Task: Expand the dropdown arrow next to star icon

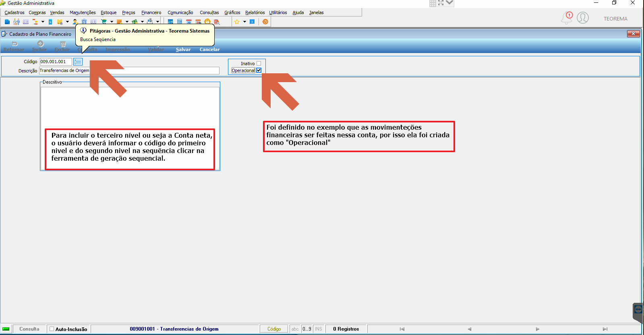Action: tap(244, 22)
